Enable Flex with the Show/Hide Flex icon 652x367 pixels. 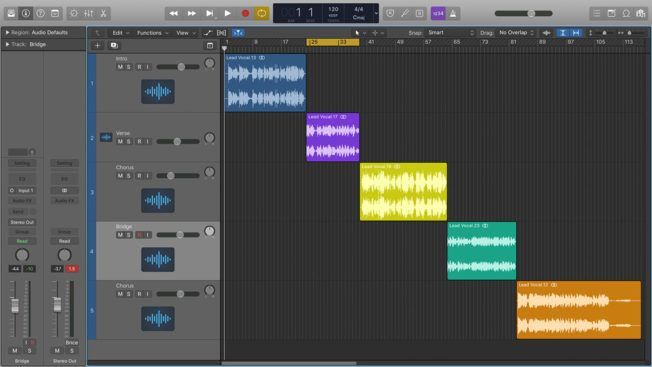click(221, 33)
